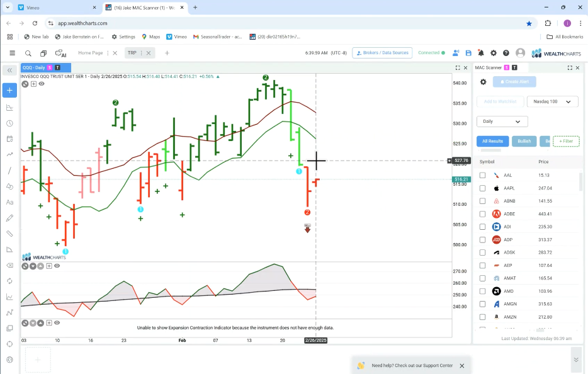Select the clock icon in left sidebar

pyautogui.click(x=9, y=123)
